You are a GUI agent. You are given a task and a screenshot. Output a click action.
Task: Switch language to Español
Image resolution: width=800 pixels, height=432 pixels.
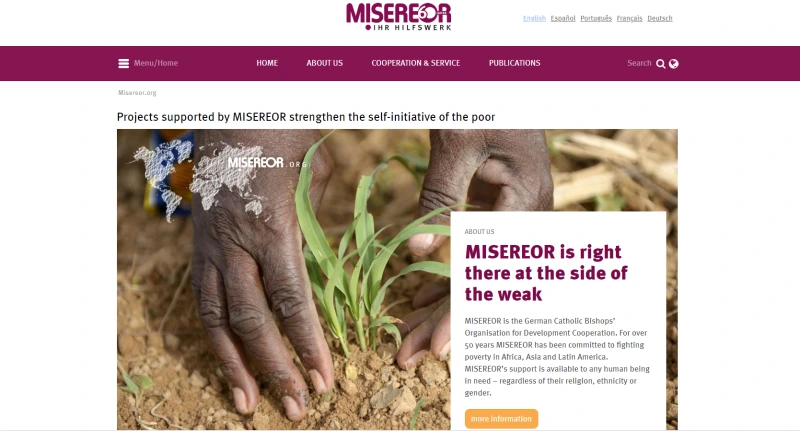[x=563, y=18]
